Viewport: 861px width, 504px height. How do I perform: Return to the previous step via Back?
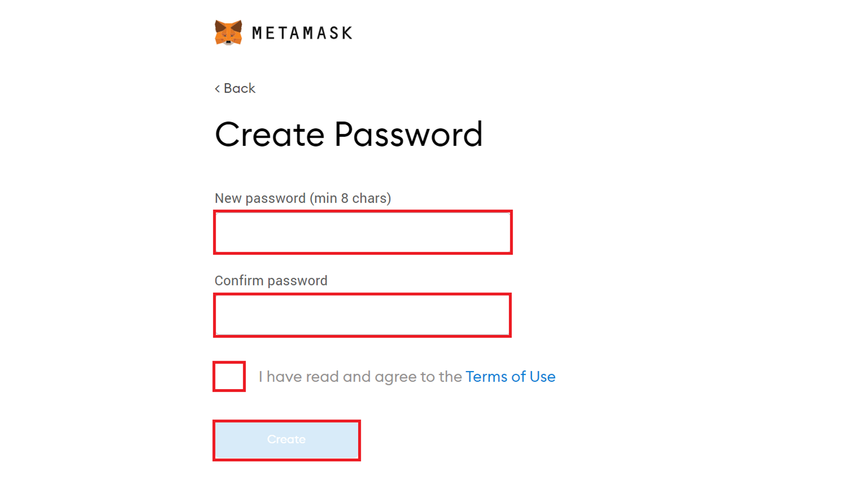pyautogui.click(x=239, y=88)
